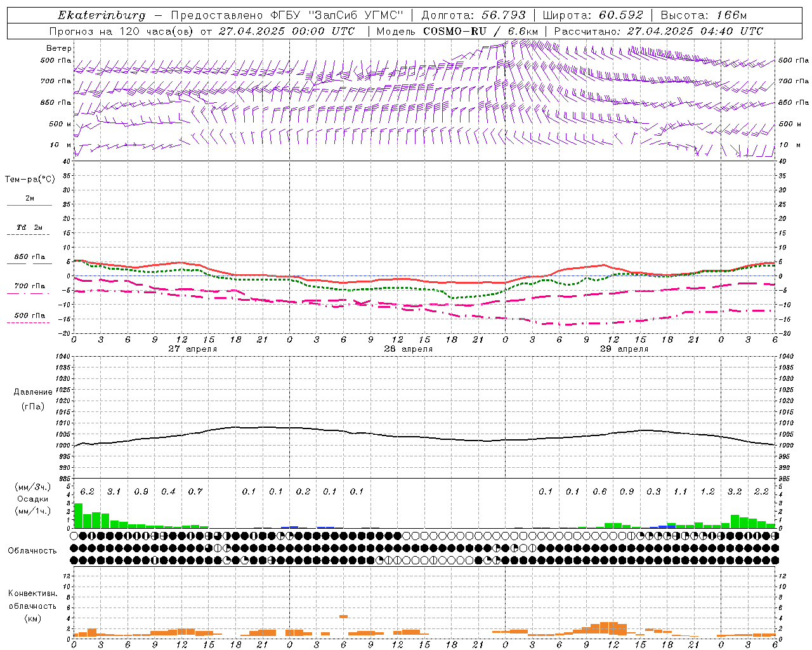Click the "6.2" precipitation total
Viewport: 812px width, 650px height.
pyautogui.click(x=88, y=492)
